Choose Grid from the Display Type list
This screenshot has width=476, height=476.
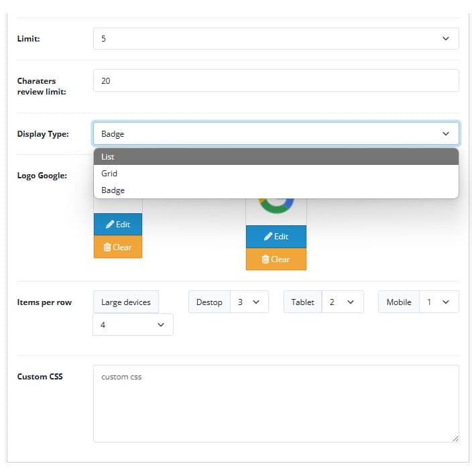click(x=276, y=174)
